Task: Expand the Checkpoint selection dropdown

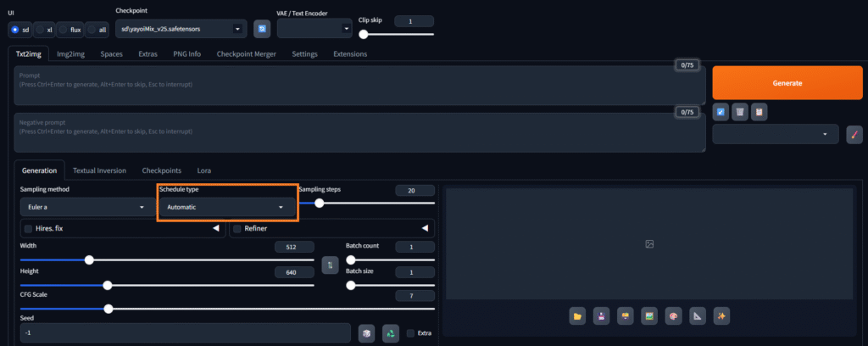Action: 181,29
